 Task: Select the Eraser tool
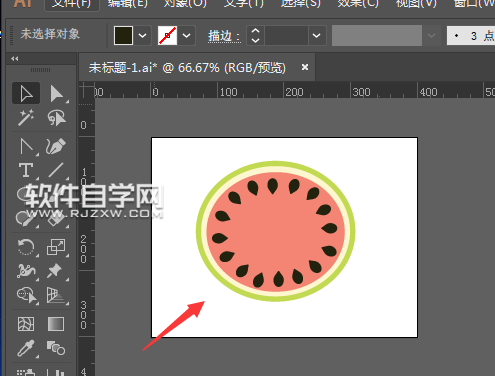pyautogui.click(x=56, y=218)
